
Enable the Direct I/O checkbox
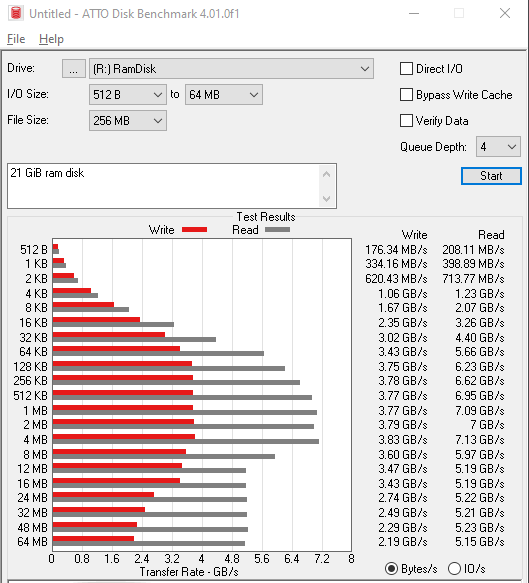[x=406, y=69]
